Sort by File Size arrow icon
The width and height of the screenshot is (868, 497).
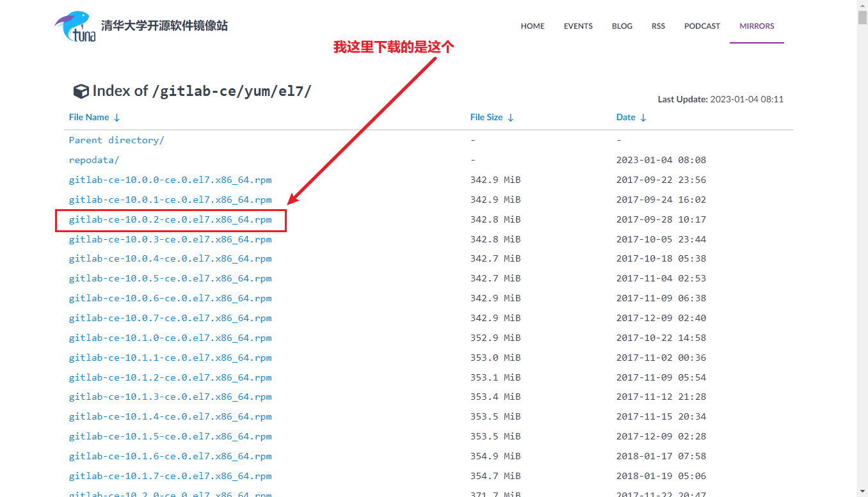point(510,118)
